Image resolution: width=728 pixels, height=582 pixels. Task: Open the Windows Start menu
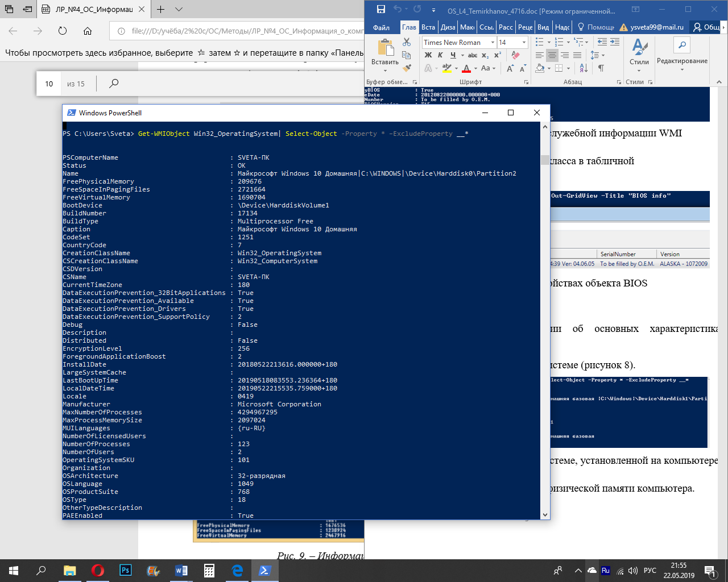click(x=14, y=571)
